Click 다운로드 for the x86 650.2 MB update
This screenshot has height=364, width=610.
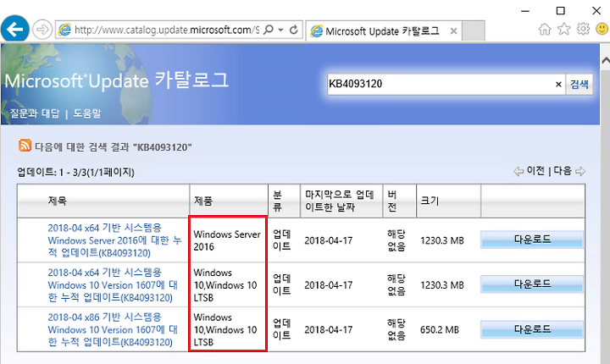click(532, 329)
